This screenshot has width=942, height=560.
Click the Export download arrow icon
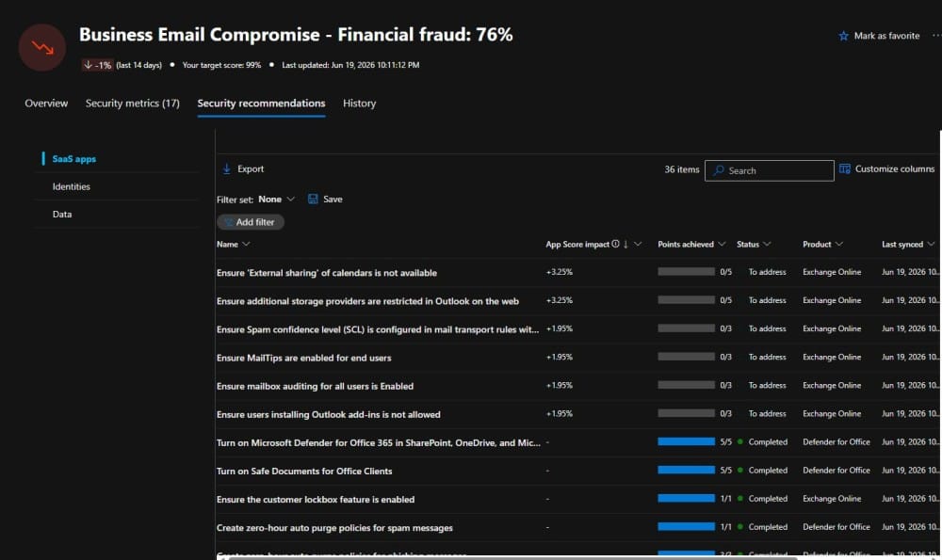click(x=226, y=169)
